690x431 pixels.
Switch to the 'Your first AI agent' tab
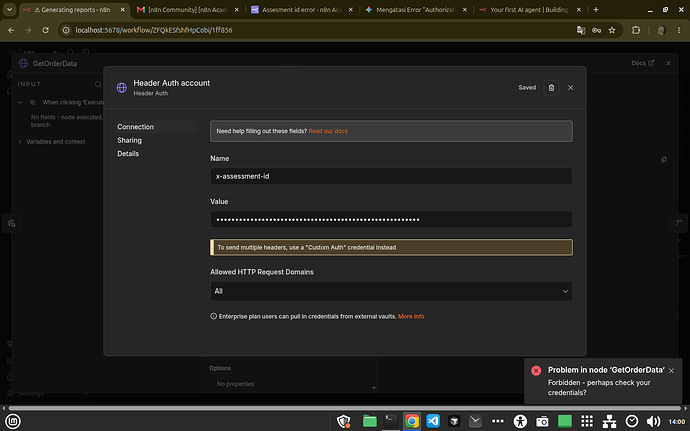pyautogui.click(x=527, y=9)
